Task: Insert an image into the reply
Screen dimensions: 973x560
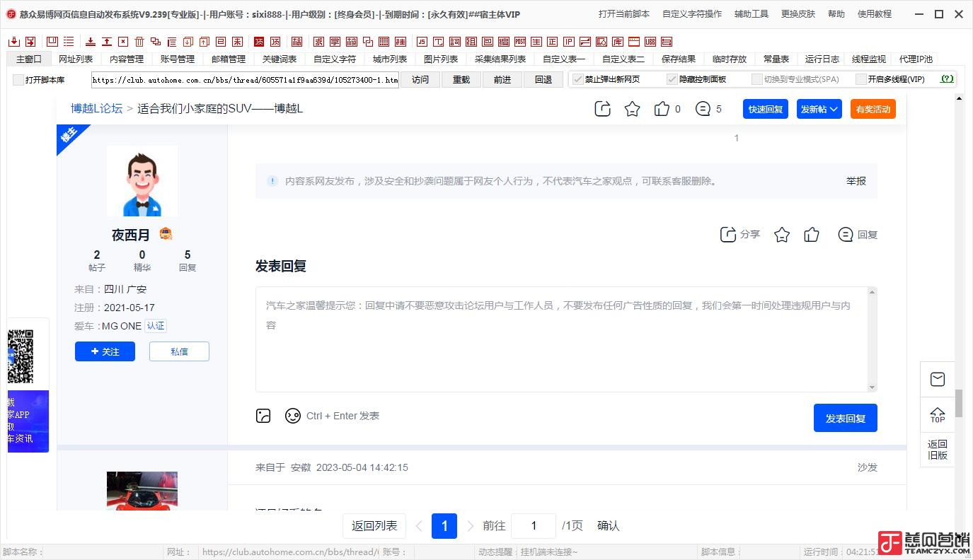Action: 263,416
